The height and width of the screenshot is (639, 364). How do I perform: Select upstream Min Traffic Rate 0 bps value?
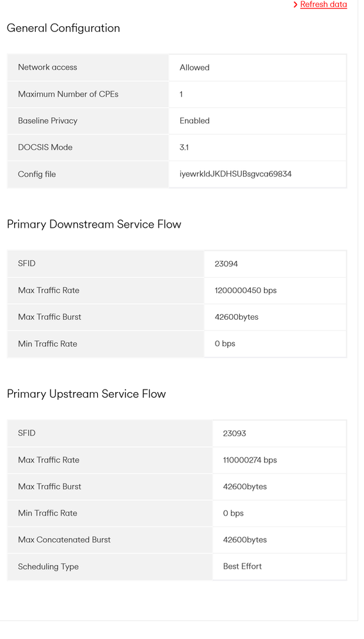tap(233, 513)
